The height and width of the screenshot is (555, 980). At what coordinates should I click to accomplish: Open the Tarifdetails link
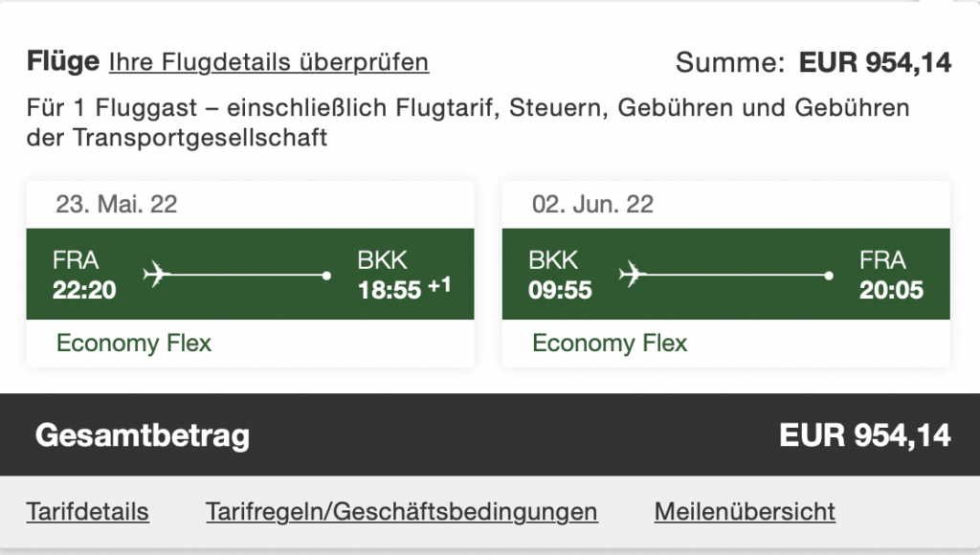[x=87, y=512]
